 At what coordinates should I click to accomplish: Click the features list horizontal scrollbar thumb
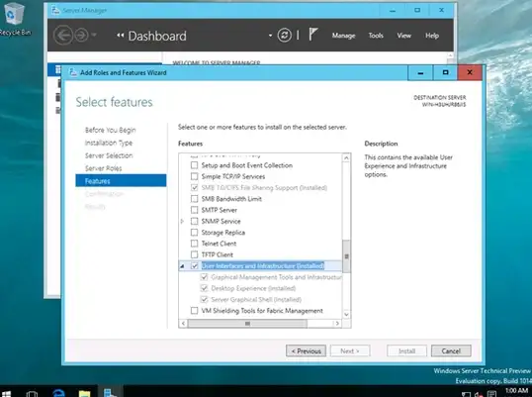247,324
